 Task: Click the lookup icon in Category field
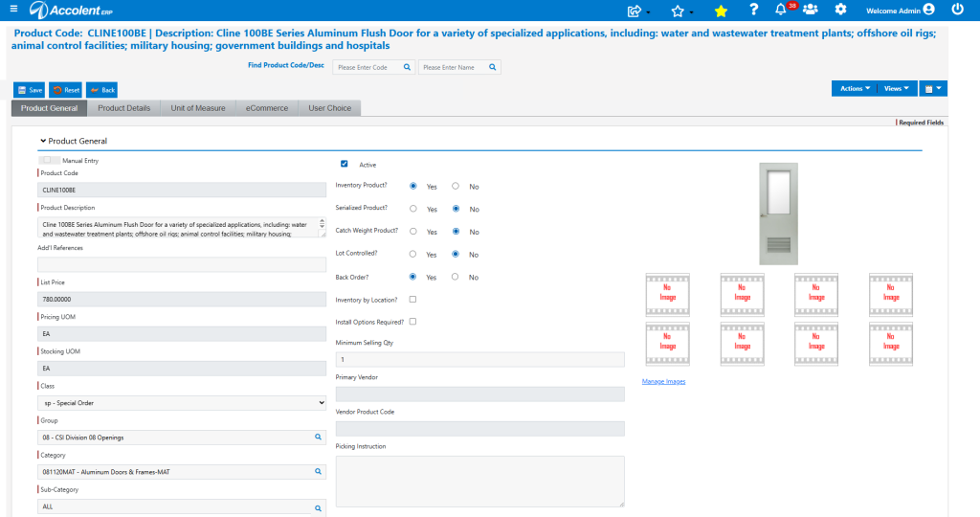(x=318, y=471)
